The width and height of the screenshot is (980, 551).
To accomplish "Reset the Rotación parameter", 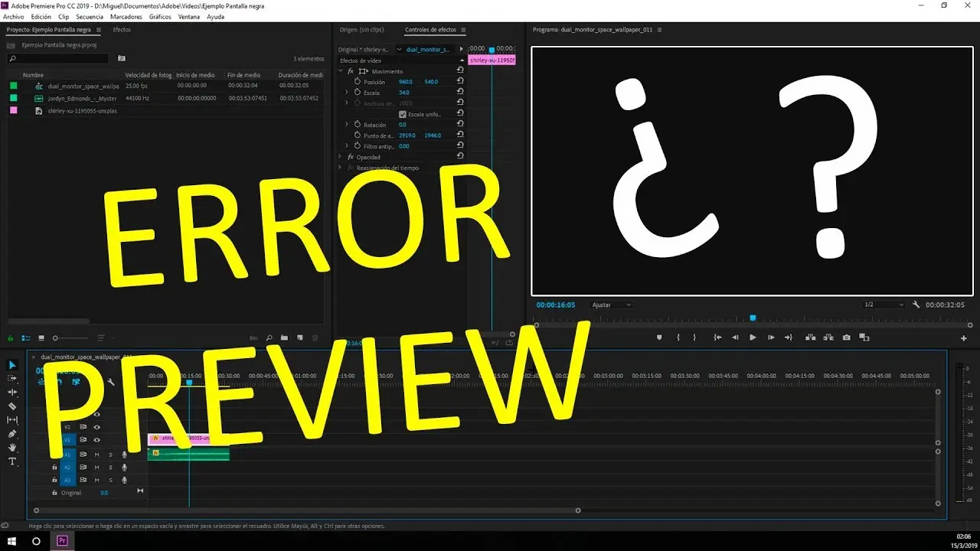I will [x=460, y=124].
